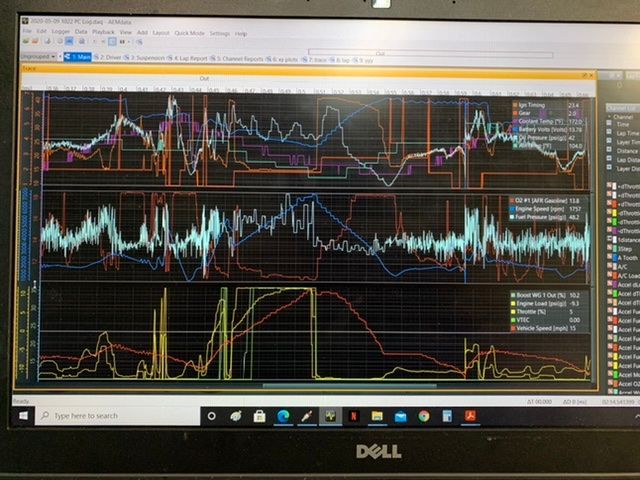640x480 pixels.
Task: Launch Microsoft Edge from the taskbar
Action: pyautogui.click(x=282, y=415)
